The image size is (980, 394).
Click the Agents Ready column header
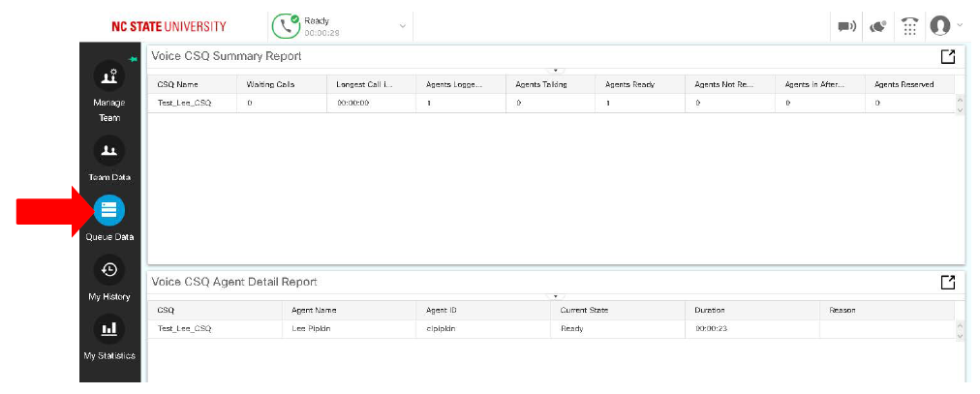pyautogui.click(x=629, y=84)
